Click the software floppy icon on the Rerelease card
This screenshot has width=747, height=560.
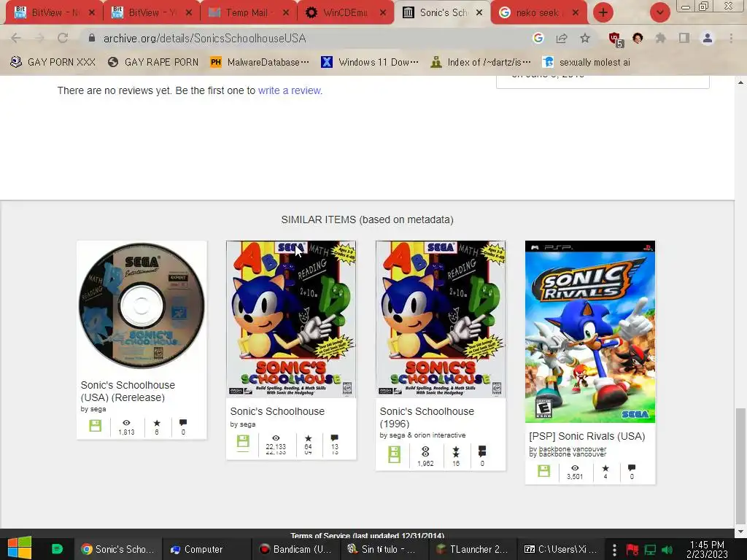[96, 426]
